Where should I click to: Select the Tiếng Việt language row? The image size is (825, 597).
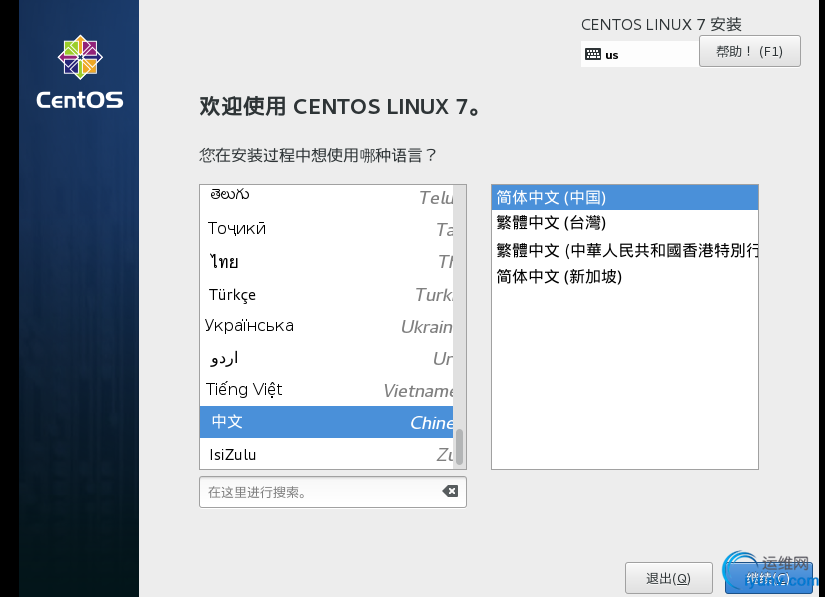click(326, 390)
